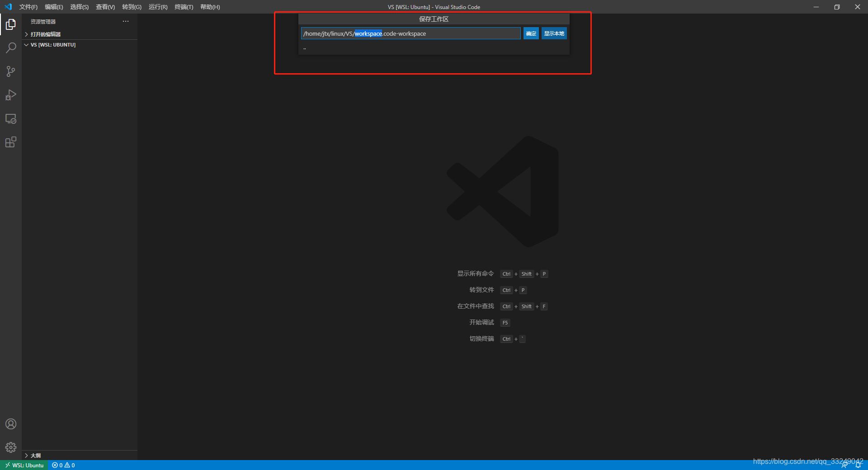The width and height of the screenshot is (868, 470).
Task: Click the 切换终端 shortcut label
Action: coord(481,339)
